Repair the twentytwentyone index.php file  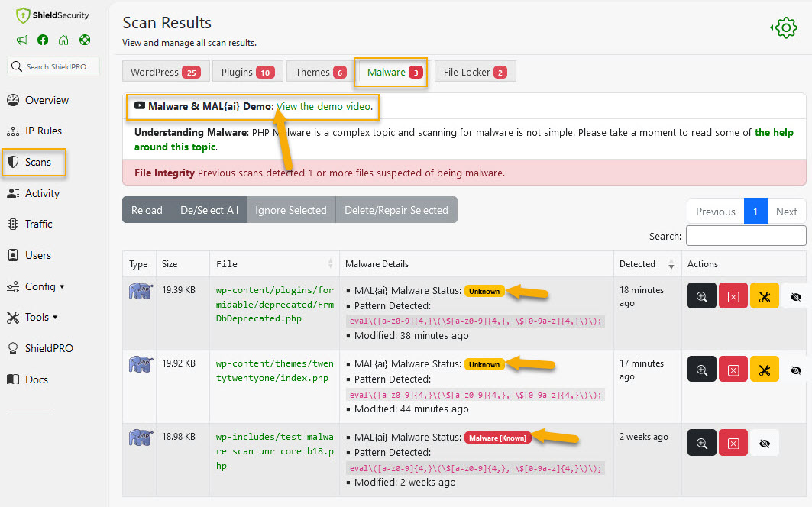[x=765, y=370]
